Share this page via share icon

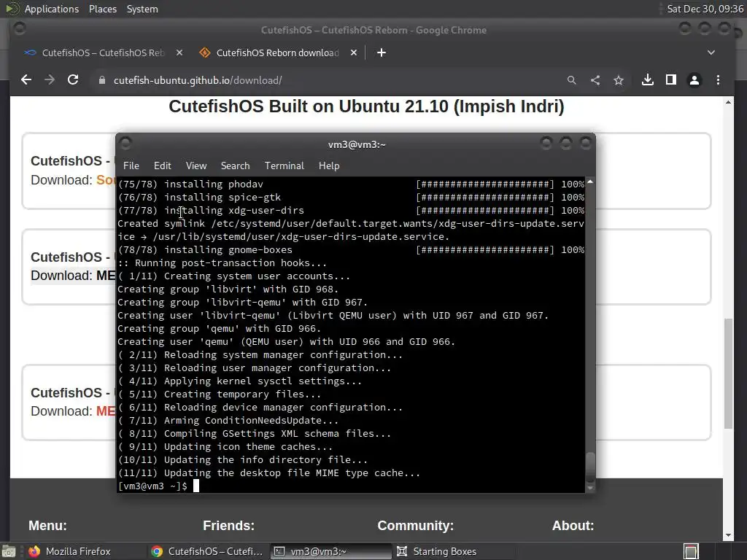tap(595, 80)
